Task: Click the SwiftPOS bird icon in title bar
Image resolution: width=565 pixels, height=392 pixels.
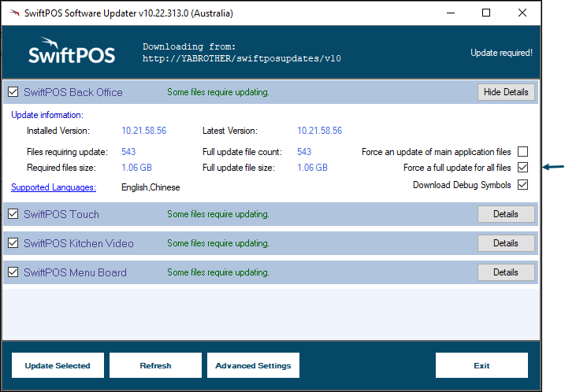Action: click(x=14, y=13)
